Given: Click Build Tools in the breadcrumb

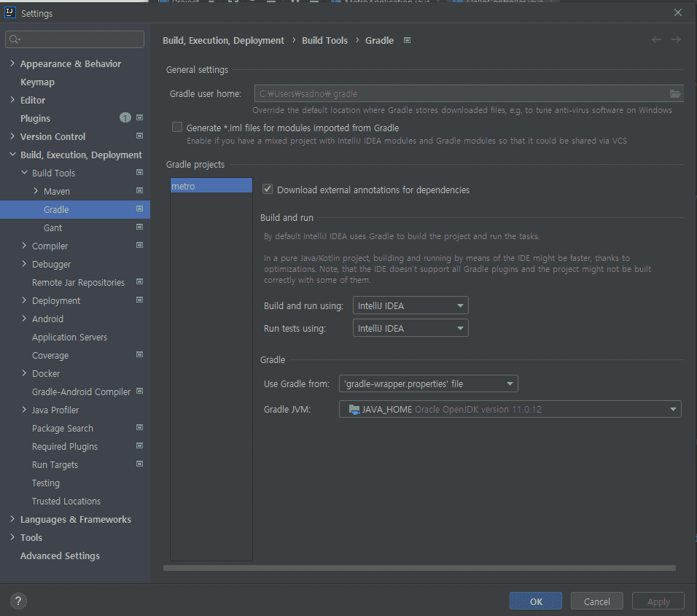Looking at the screenshot, I should (x=324, y=40).
